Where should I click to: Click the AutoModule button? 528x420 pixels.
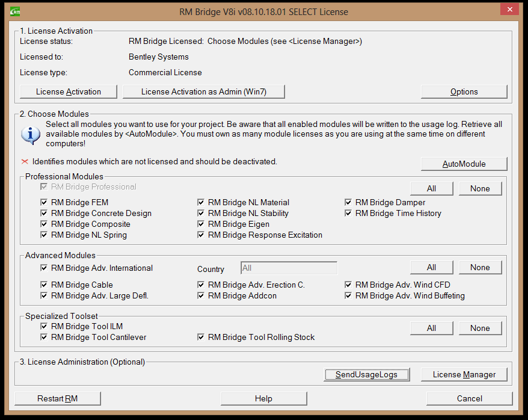click(464, 164)
